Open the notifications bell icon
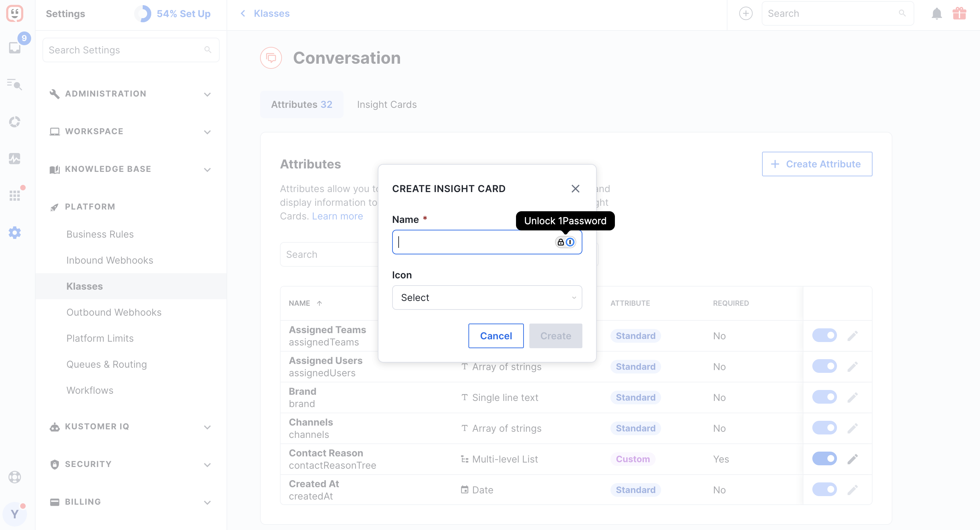 pos(937,13)
